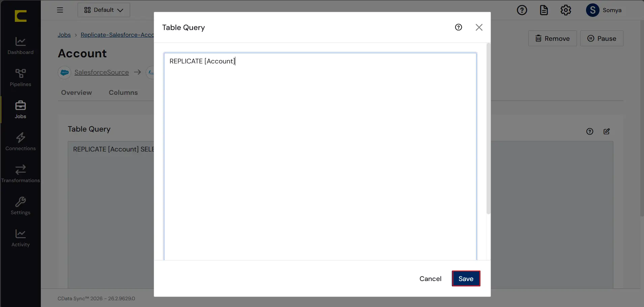
Task: Open Transformations in the sidebar
Action: pos(21,174)
